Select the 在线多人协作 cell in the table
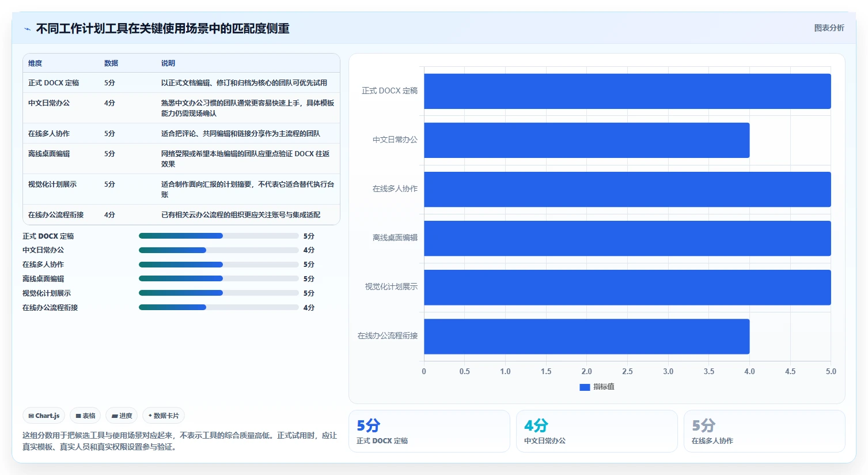 [x=49, y=134]
